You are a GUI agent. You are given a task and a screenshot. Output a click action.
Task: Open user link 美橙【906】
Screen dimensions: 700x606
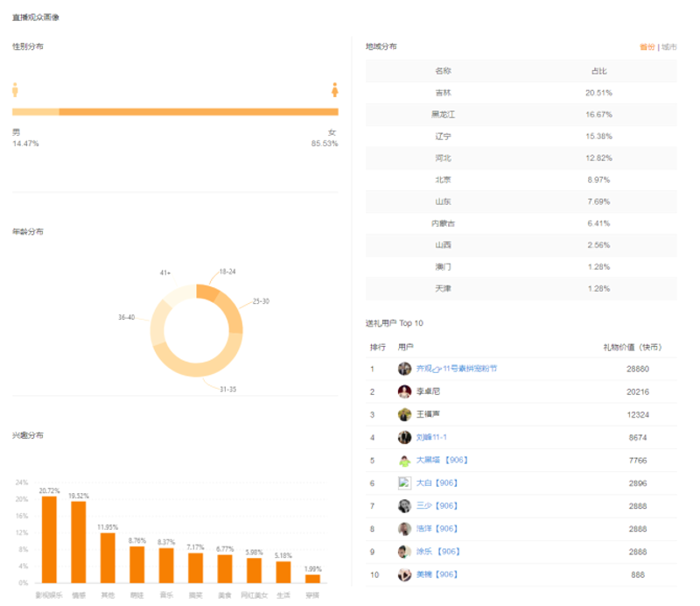point(437,574)
